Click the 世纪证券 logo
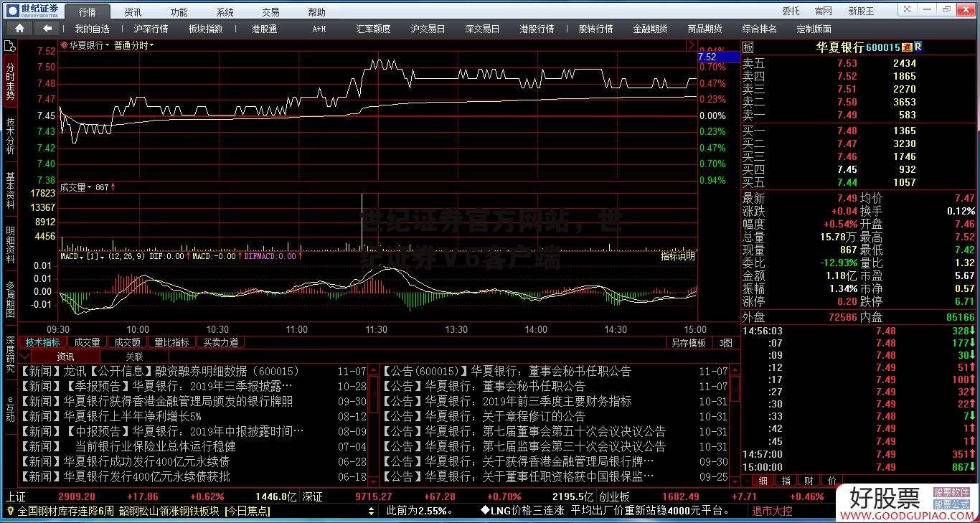The height and width of the screenshot is (523, 980). [32, 11]
